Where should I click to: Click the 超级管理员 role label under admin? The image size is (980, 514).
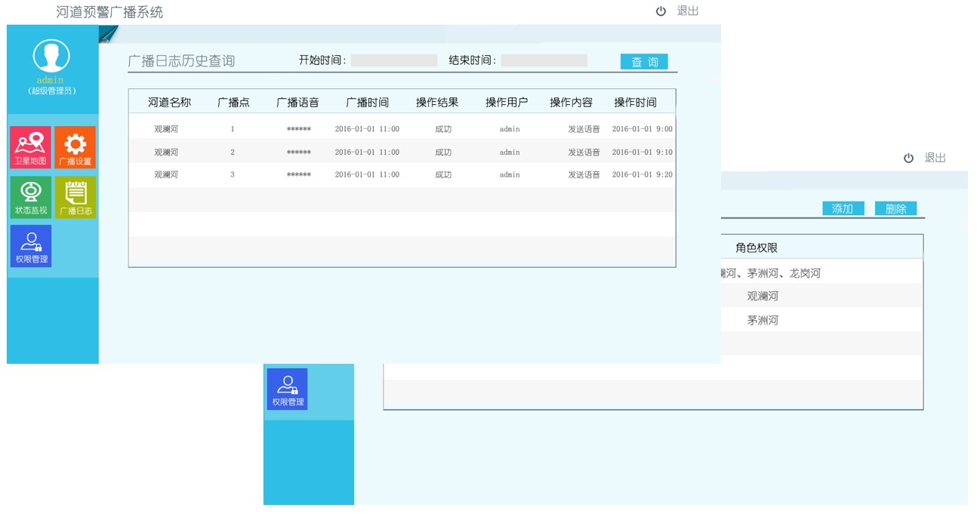[52, 91]
